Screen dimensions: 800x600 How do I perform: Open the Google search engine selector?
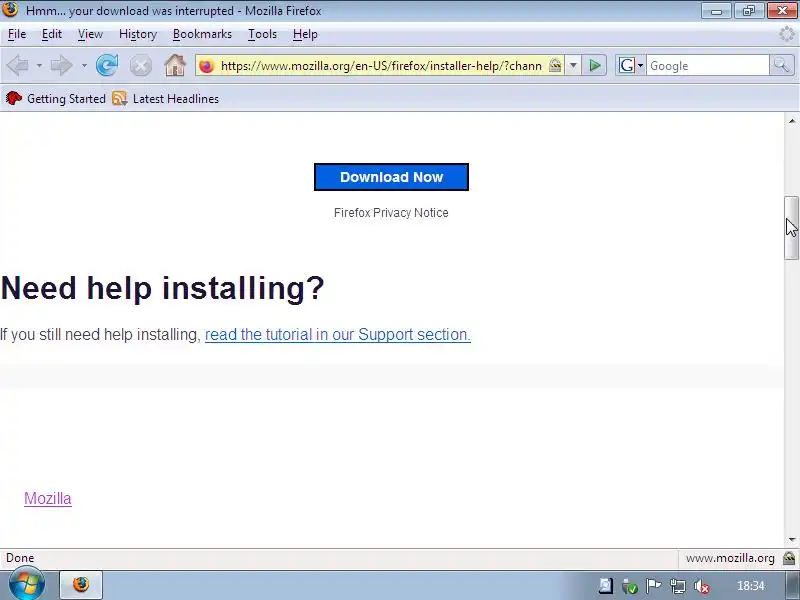pyautogui.click(x=631, y=65)
